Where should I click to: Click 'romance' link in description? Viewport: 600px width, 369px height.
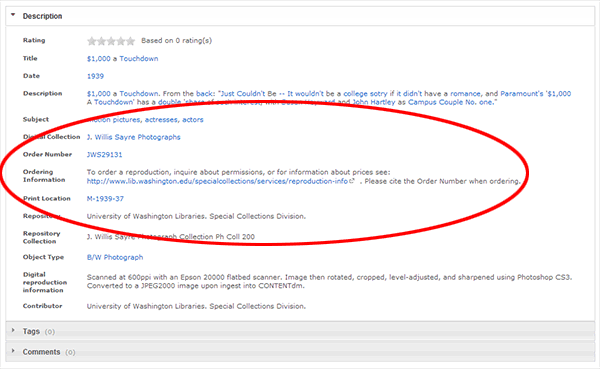(465, 93)
